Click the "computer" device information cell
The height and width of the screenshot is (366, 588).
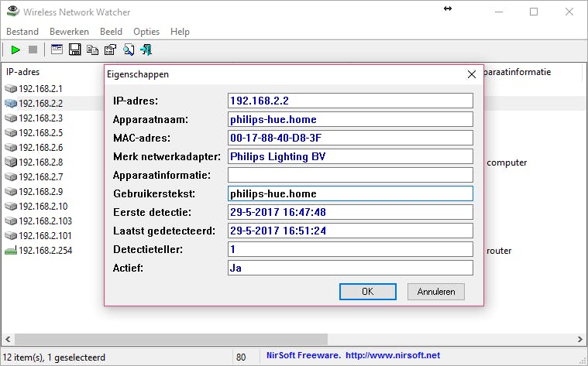tap(507, 162)
